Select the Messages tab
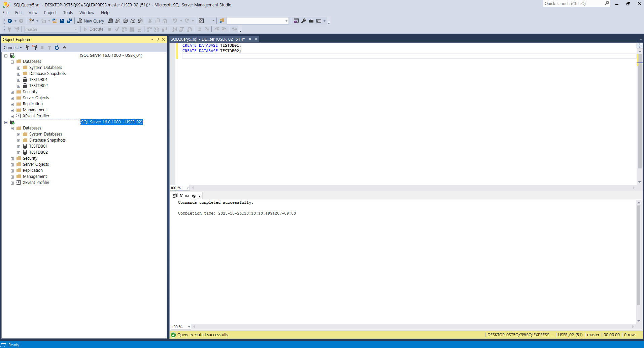 point(187,195)
